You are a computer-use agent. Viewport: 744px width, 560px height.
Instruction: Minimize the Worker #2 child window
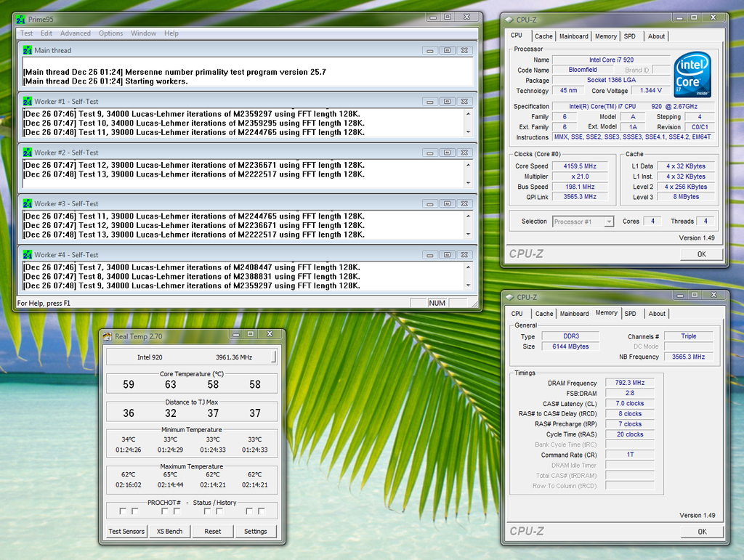[x=430, y=153]
